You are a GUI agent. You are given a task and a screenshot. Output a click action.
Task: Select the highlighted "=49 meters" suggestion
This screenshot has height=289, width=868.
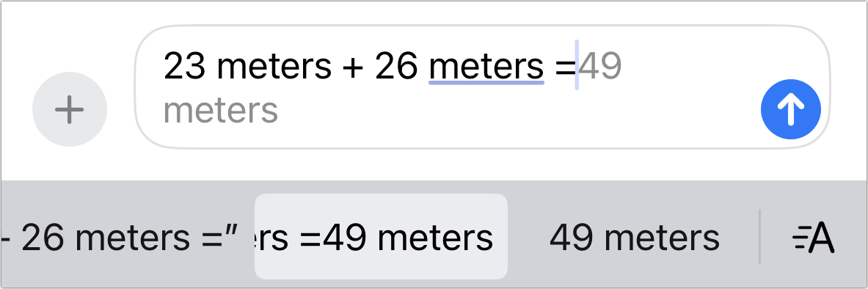click(381, 237)
